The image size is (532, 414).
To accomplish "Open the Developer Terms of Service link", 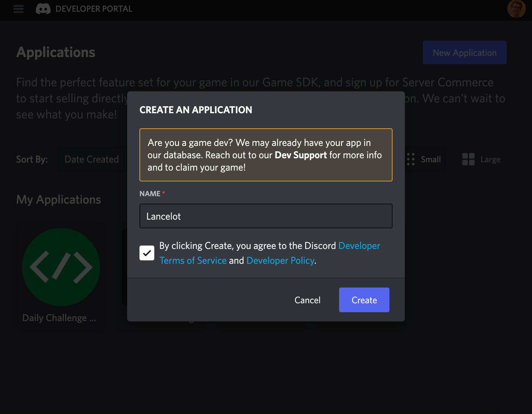I will pos(193,260).
